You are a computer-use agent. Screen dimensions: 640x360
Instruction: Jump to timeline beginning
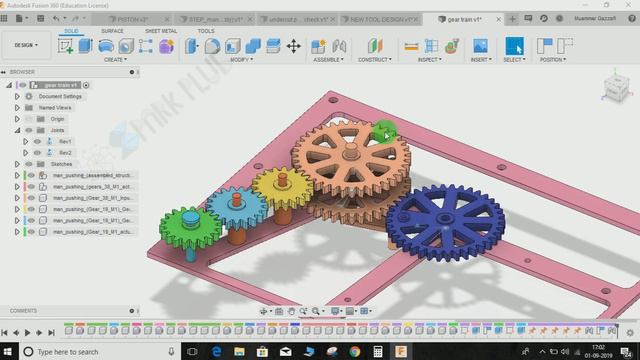pos(4,333)
